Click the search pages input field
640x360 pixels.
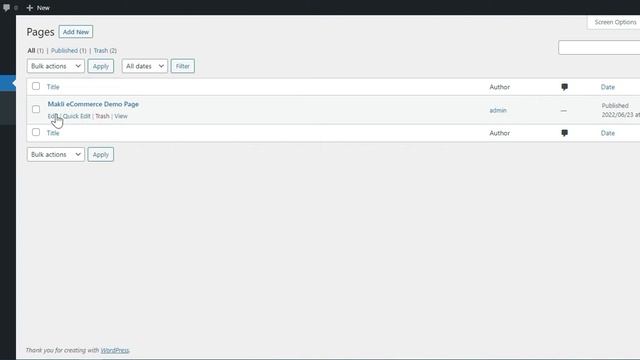tap(599, 48)
